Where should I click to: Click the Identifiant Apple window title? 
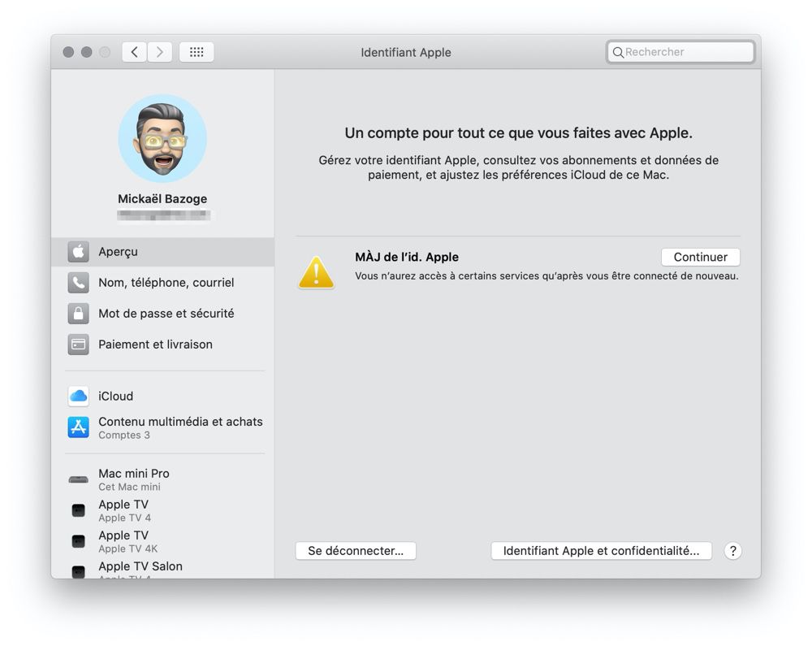coord(406,52)
